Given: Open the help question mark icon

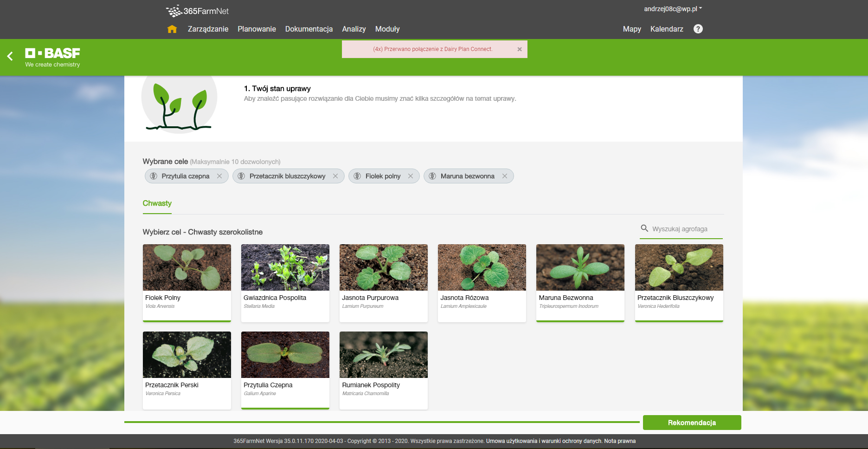Looking at the screenshot, I should pyautogui.click(x=698, y=29).
